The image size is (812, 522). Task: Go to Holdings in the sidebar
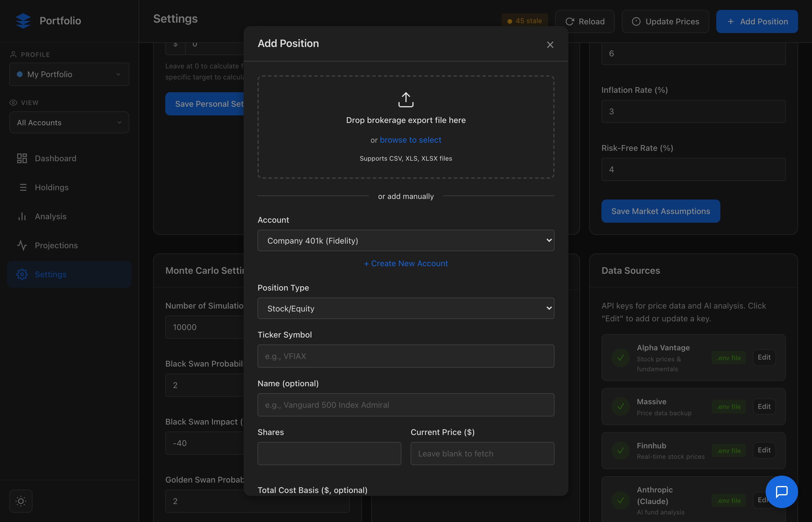click(52, 187)
